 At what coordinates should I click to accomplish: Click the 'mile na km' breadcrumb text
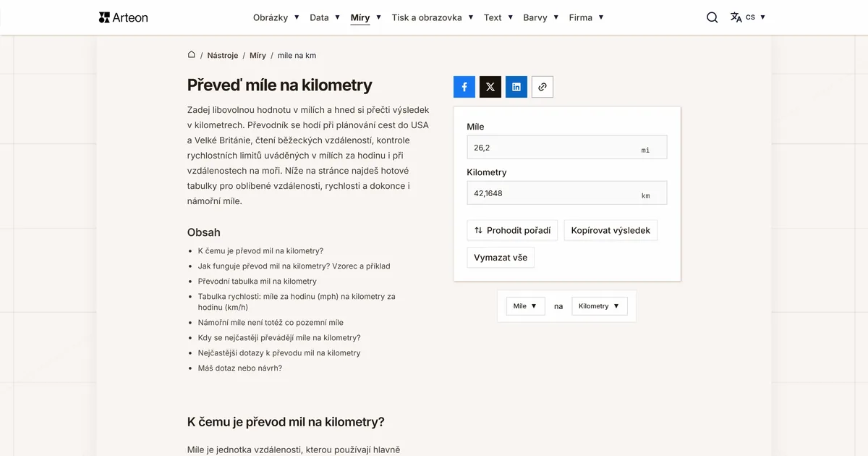click(x=297, y=55)
